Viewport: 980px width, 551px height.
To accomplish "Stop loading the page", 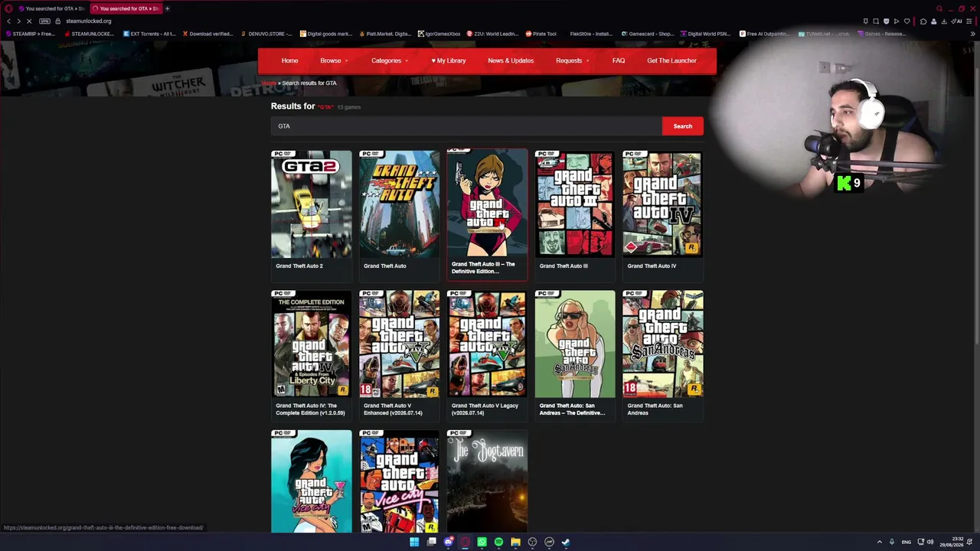I will 29,21.
